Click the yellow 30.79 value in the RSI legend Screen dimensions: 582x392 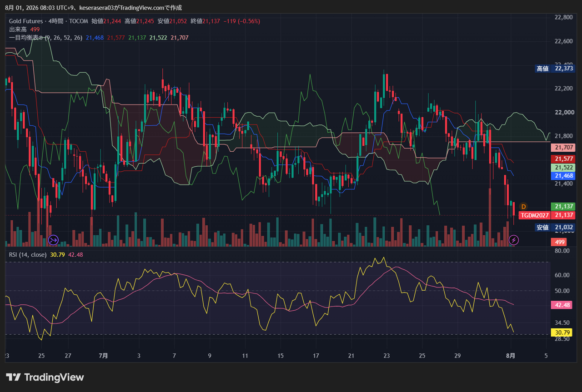57,255
